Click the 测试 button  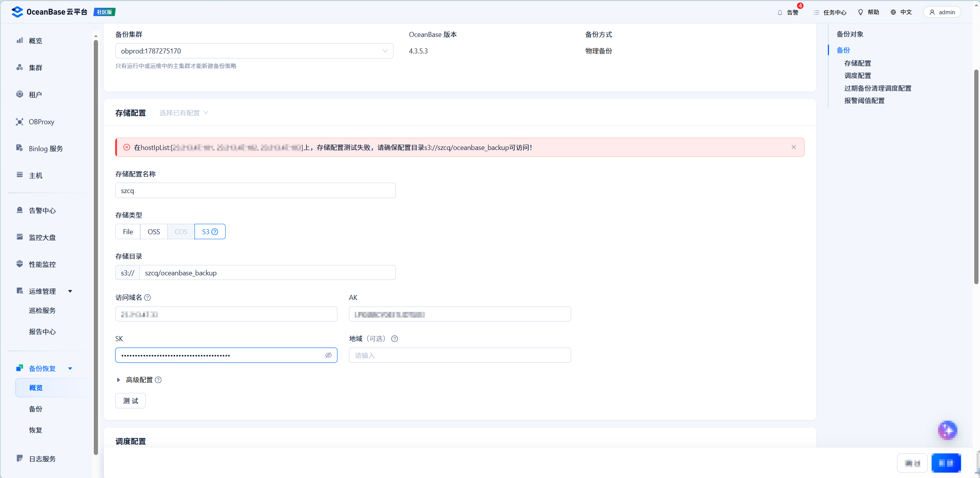[130, 401]
